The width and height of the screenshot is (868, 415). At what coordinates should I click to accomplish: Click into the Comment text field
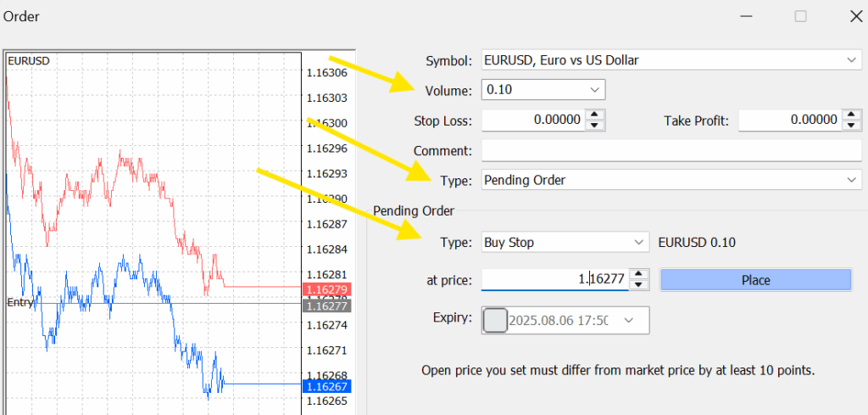[670, 151]
